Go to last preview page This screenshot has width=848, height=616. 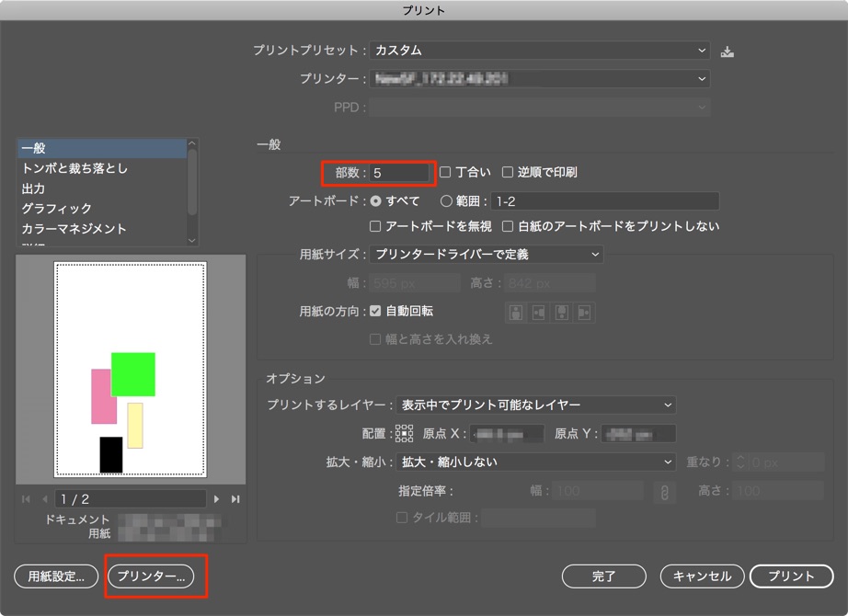pyautogui.click(x=235, y=499)
